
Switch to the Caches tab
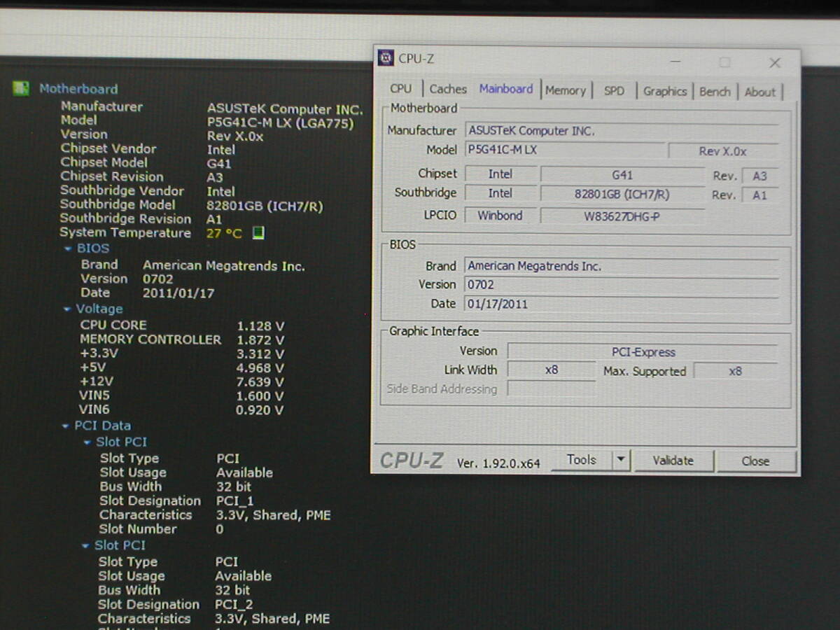click(448, 89)
